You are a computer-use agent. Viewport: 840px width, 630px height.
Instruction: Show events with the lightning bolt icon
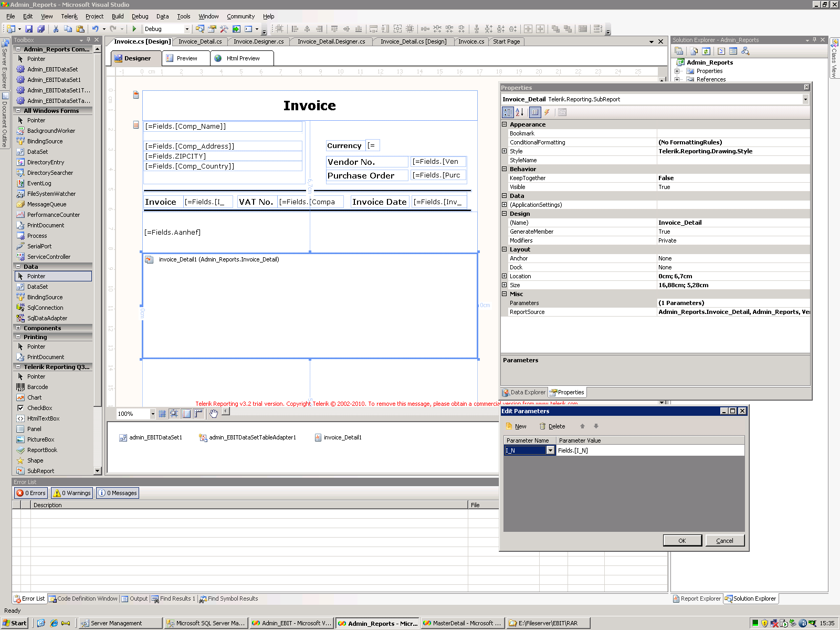[547, 112]
